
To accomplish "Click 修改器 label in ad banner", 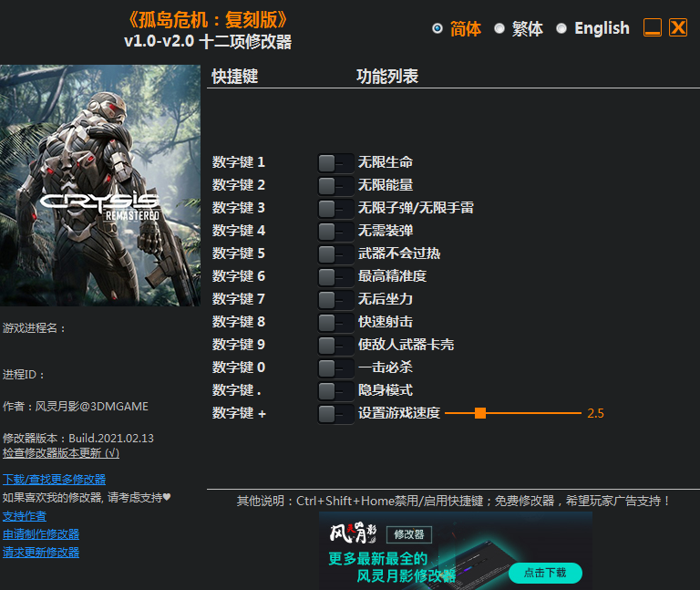I will [x=409, y=534].
